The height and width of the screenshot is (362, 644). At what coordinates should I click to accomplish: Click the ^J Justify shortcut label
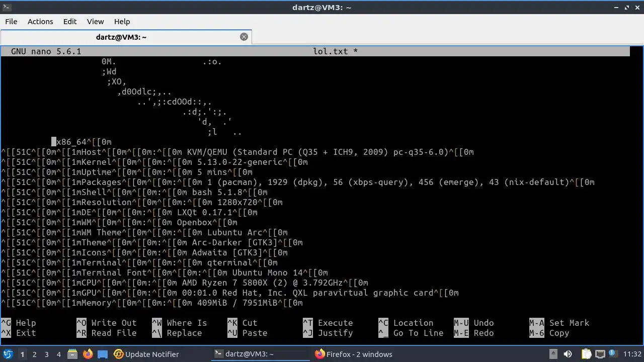click(328, 333)
